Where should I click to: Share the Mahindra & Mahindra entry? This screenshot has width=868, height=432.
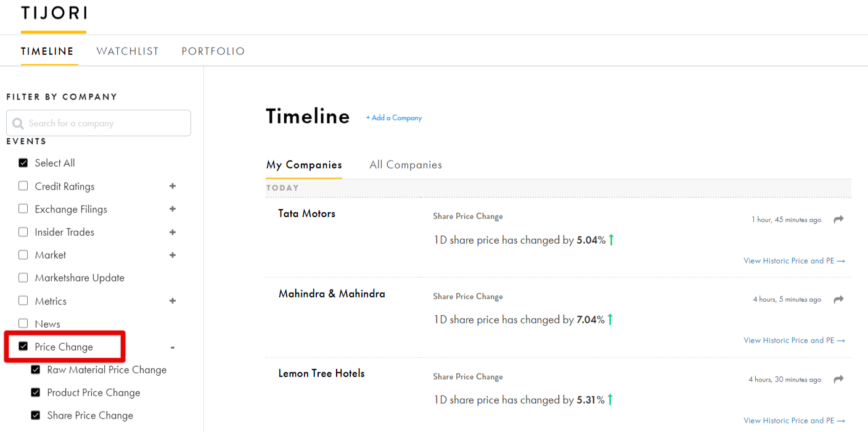838,299
